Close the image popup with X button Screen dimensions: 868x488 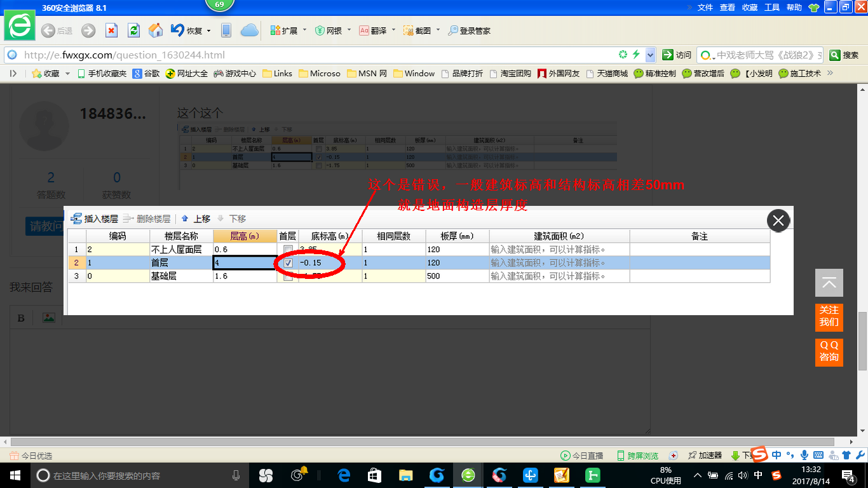point(778,220)
